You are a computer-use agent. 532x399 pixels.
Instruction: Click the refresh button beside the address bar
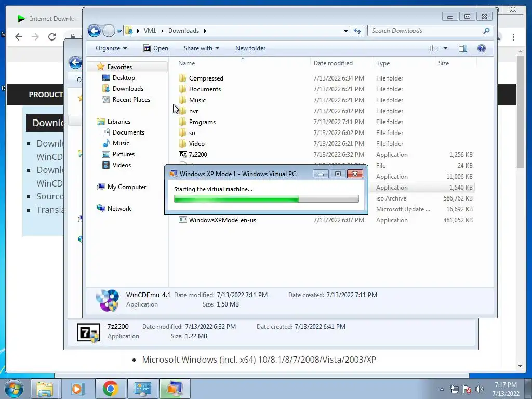pyautogui.click(x=357, y=31)
